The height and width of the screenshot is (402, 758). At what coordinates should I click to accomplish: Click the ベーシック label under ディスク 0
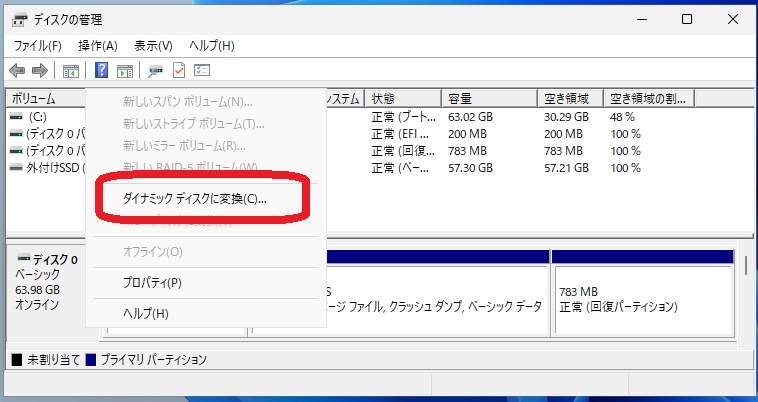(x=38, y=274)
